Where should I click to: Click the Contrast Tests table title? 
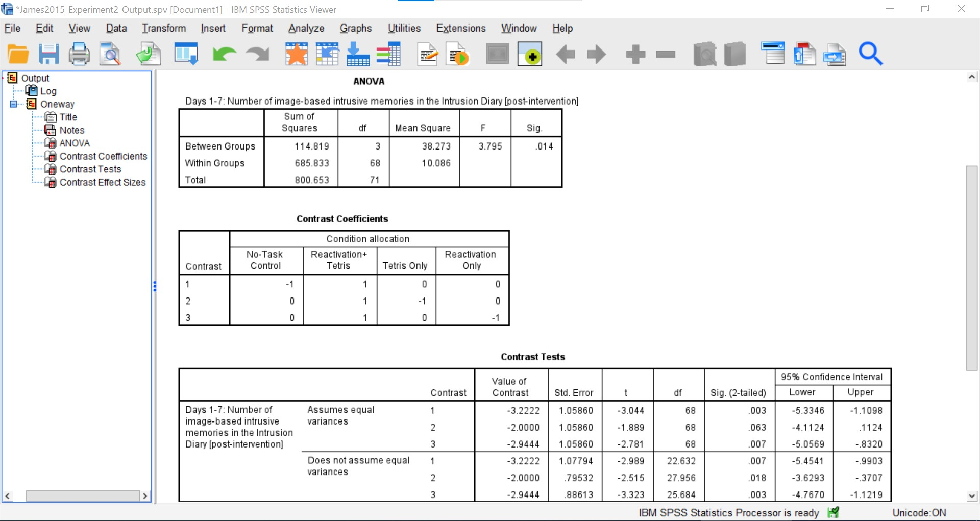pyautogui.click(x=533, y=357)
